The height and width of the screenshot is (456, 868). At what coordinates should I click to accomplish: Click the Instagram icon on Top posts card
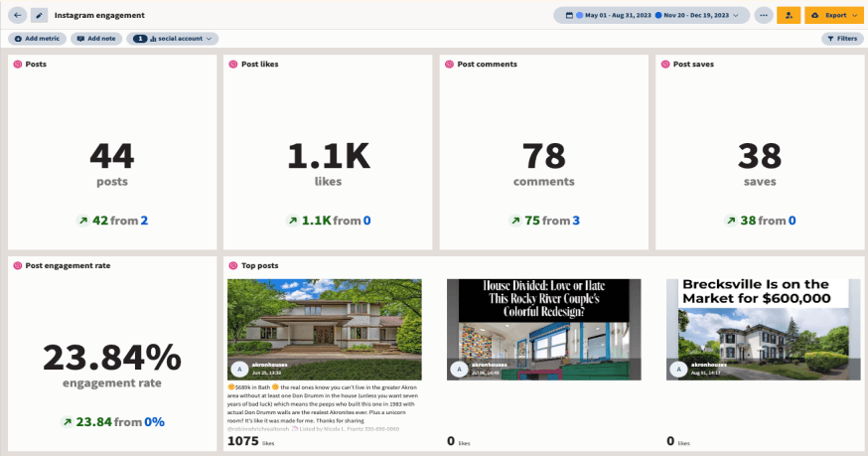point(233,266)
